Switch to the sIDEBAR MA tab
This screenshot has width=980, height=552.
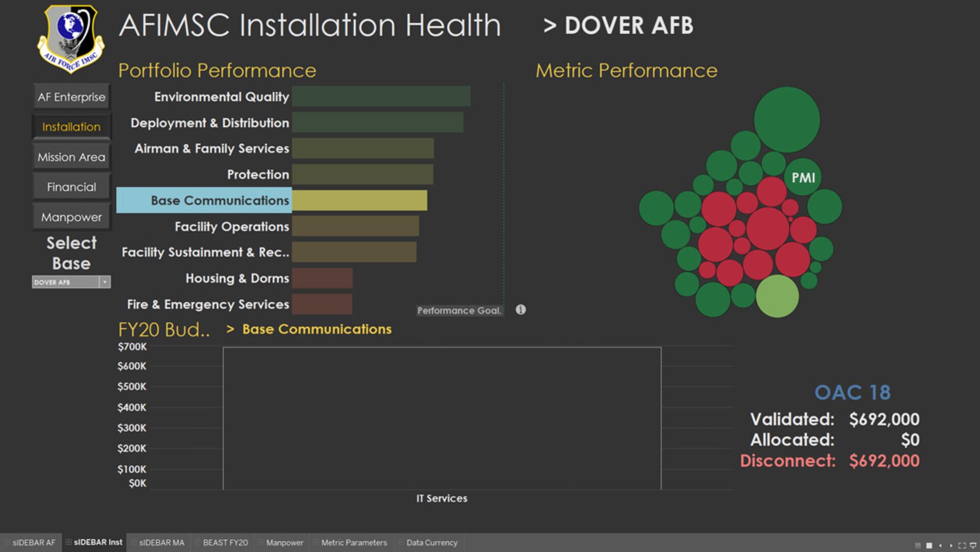click(160, 542)
